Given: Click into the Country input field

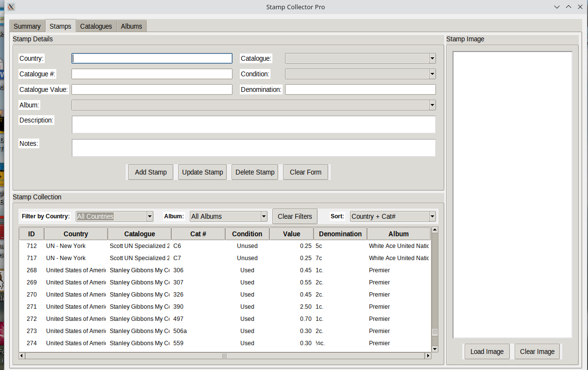Looking at the screenshot, I should click(152, 58).
